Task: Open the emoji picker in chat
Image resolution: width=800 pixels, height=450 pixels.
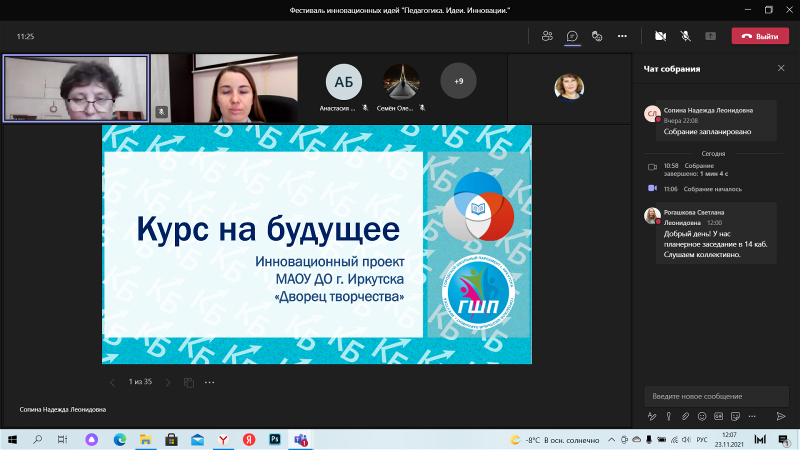Action: 702,416
